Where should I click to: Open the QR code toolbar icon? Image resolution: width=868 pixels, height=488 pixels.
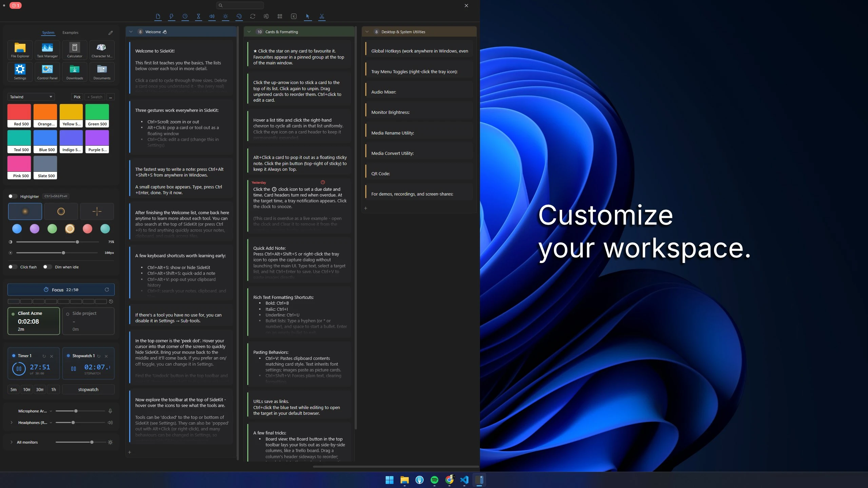[x=280, y=16]
